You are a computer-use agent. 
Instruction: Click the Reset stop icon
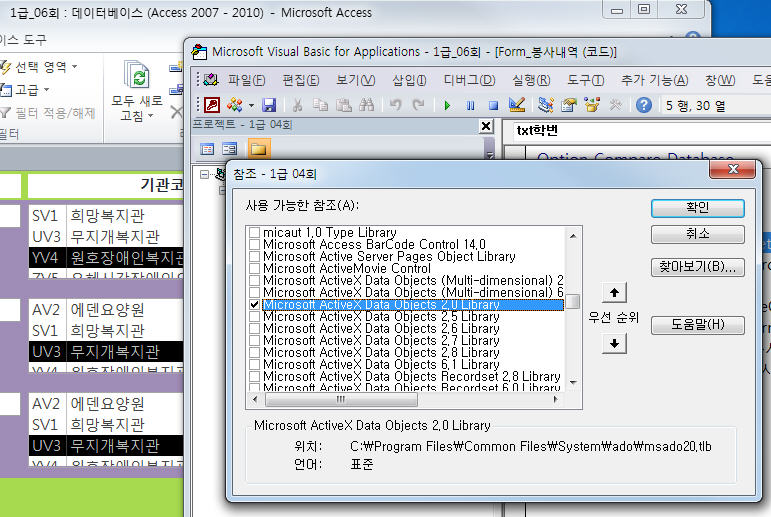coord(493,104)
